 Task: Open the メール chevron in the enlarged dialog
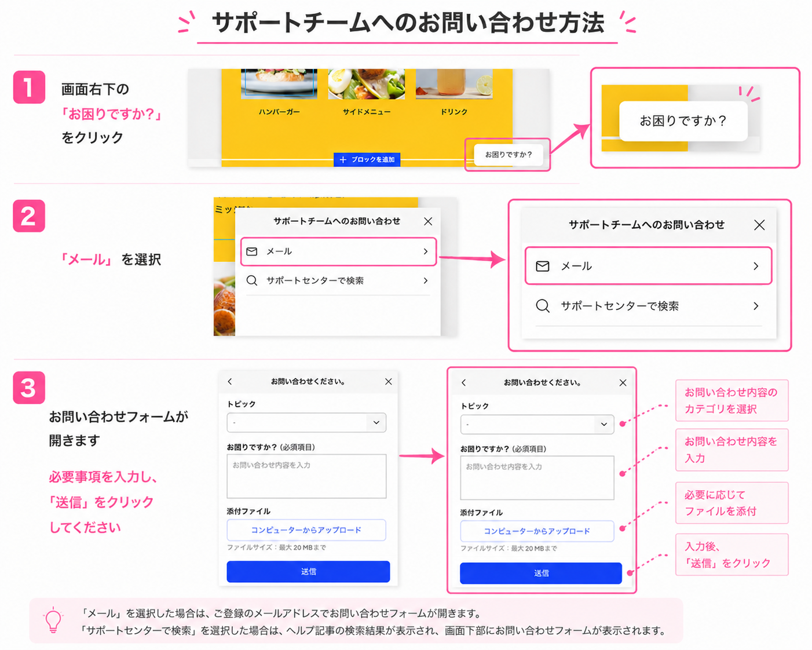click(x=756, y=266)
